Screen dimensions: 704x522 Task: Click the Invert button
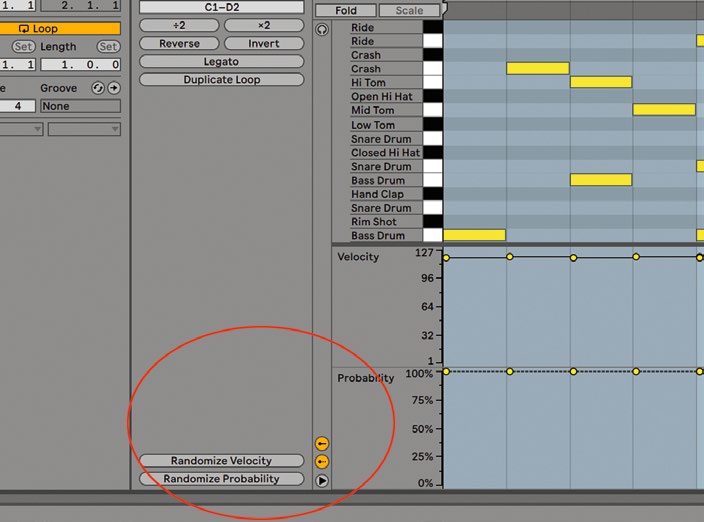click(x=264, y=44)
